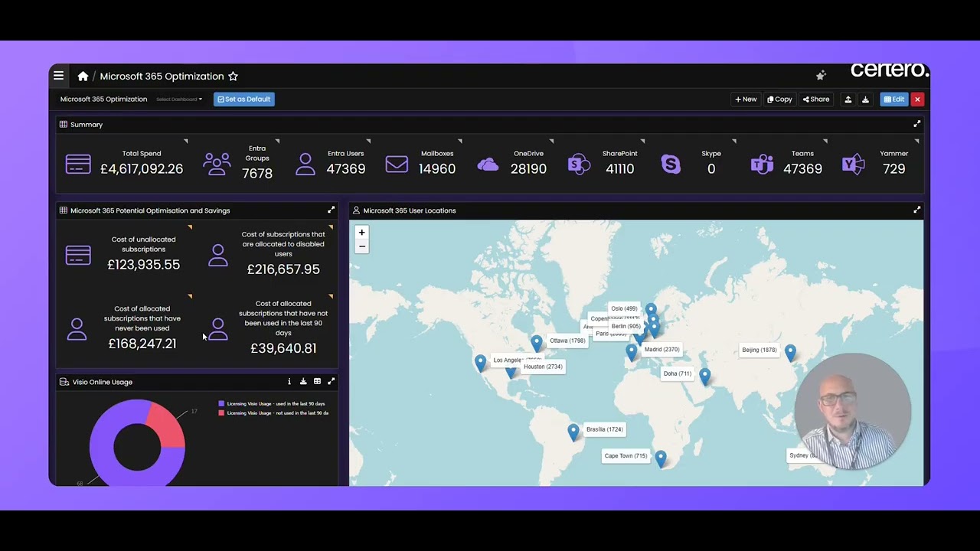This screenshot has width=980, height=551.
Task: Click the download dashboard icon
Action: point(865,99)
